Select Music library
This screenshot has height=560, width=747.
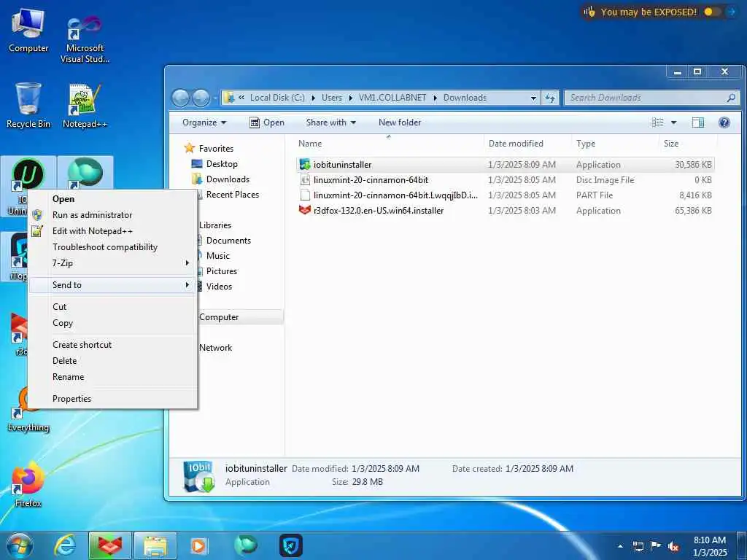point(217,256)
